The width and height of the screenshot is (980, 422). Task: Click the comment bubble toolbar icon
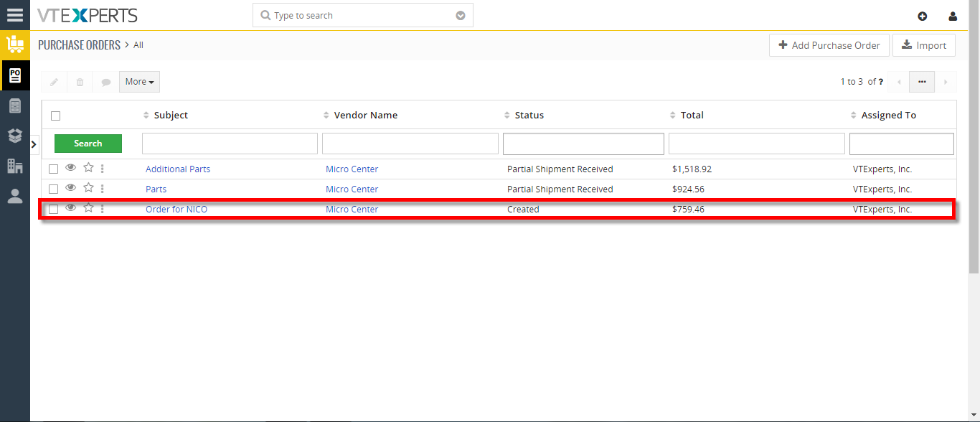coord(106,82)
